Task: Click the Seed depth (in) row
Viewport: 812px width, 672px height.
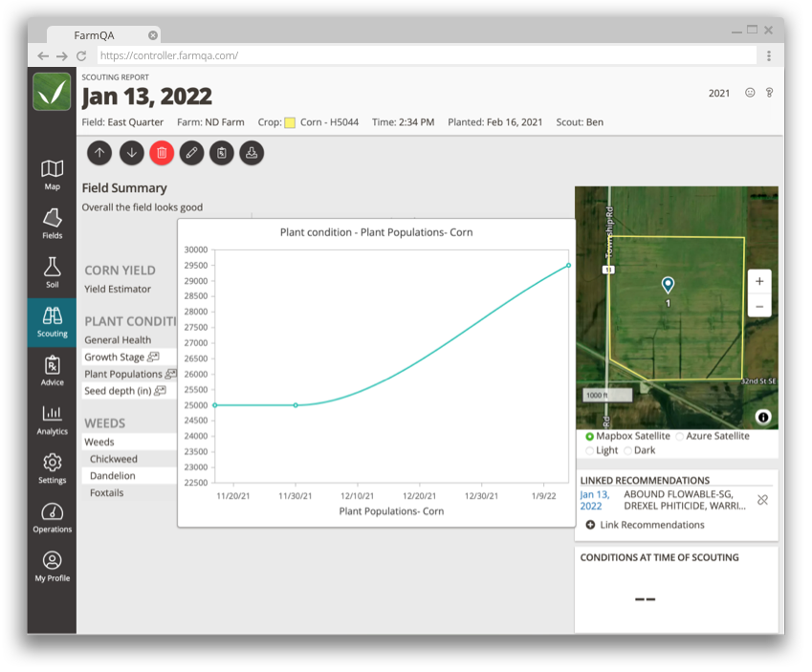Action: point(129,391)
